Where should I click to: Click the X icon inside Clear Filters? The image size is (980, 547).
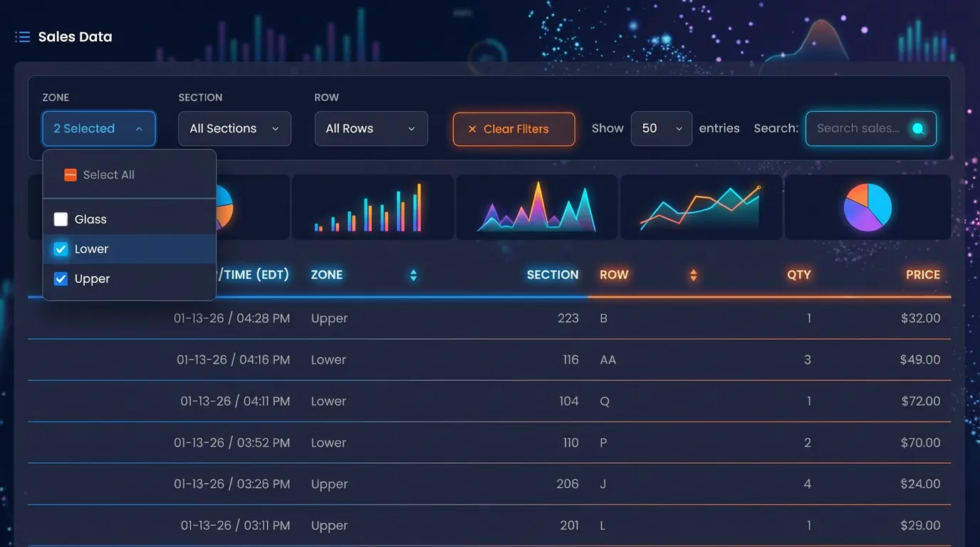(471, 129)
